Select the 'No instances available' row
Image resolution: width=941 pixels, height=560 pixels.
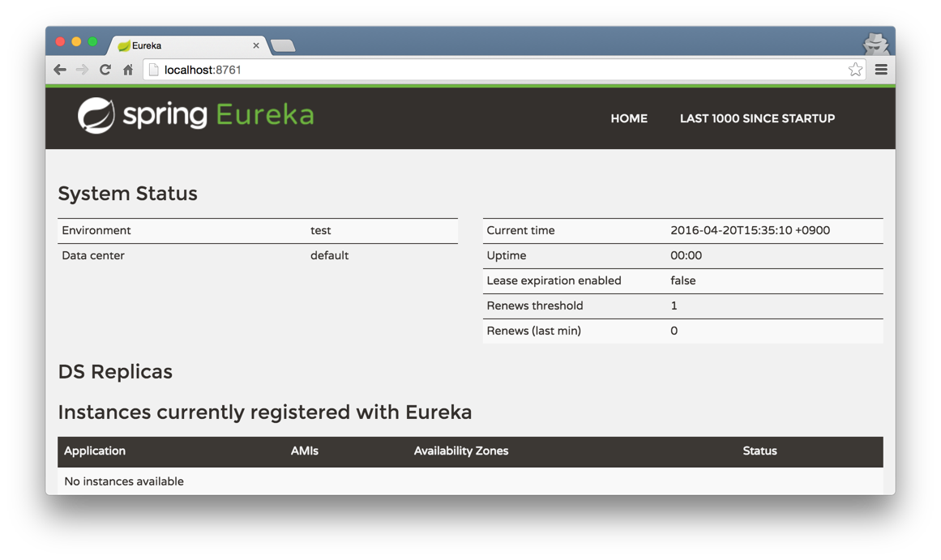(x=470, y=481)
